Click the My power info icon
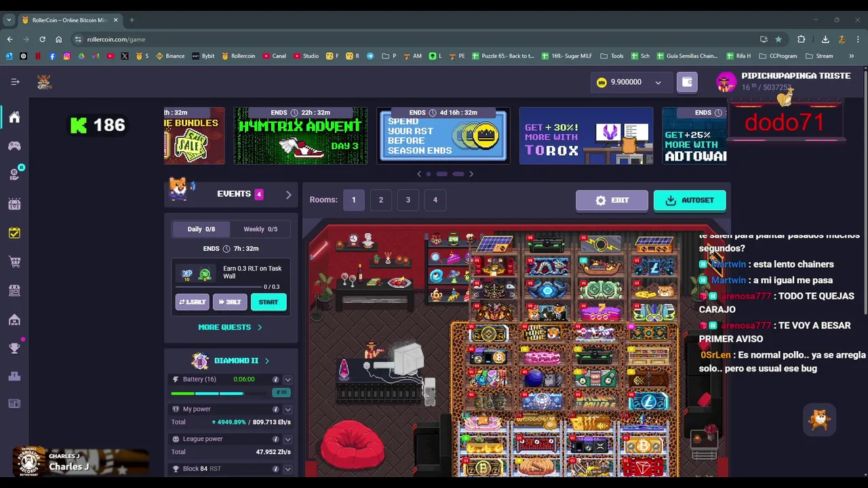Viewport: 868px width, 488px height. tap(275, 409)
